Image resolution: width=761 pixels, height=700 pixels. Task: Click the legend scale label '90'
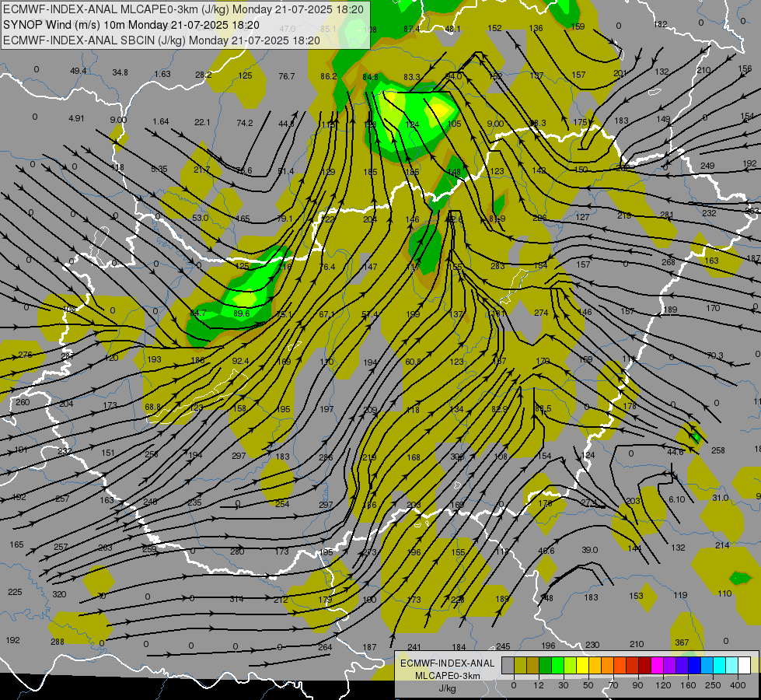637,685
